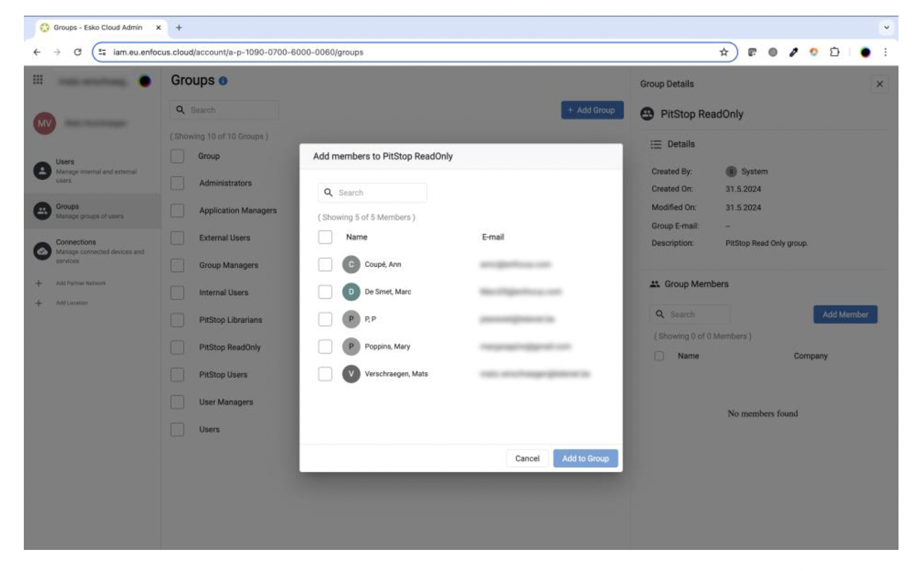This screenshot has height=571, width=924.
Task: Click the Details list icon
Action: tap(656, 144)
